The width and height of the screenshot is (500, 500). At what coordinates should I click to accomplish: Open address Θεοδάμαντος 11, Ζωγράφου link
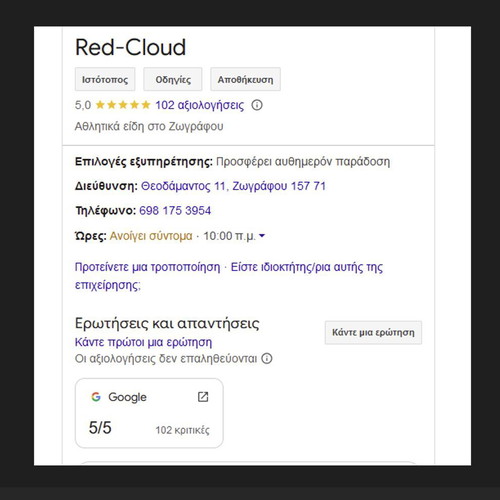click(x=233, y=186)
